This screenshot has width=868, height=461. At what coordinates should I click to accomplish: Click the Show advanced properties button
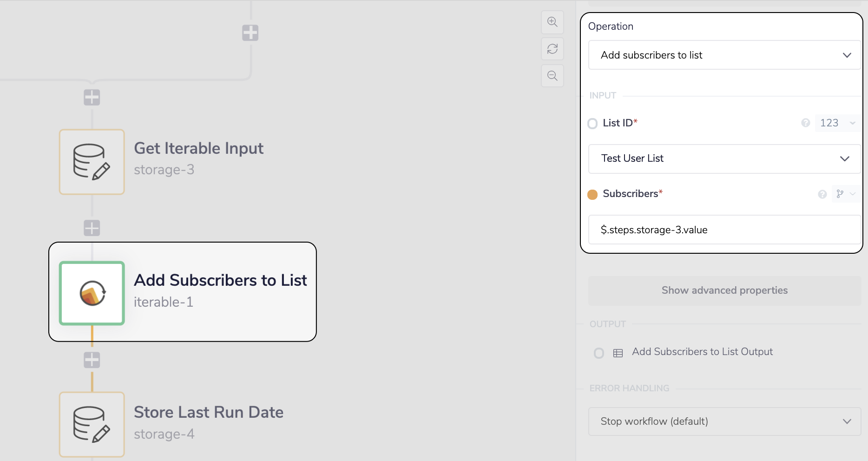pyautogui.click(x=724, y=290)
